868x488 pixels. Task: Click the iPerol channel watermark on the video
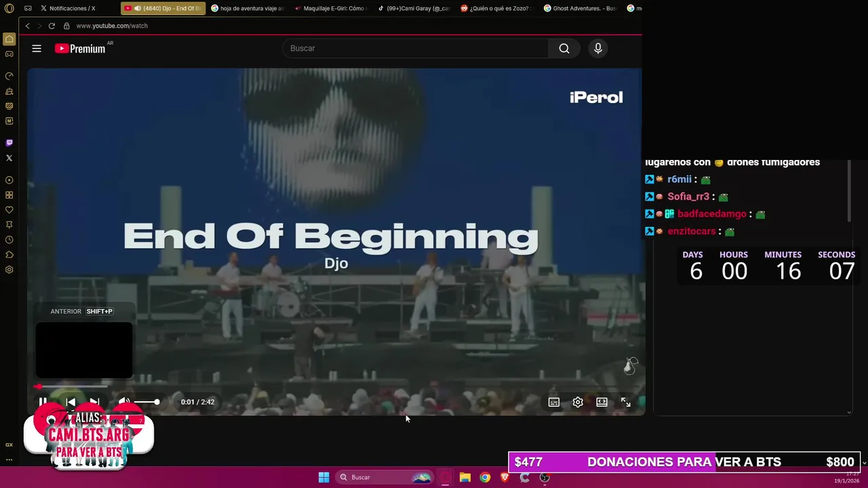[x=596, y=98]
